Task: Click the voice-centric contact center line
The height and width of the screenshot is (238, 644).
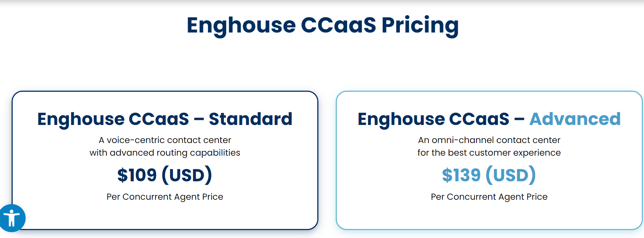Action: (165, 140)
